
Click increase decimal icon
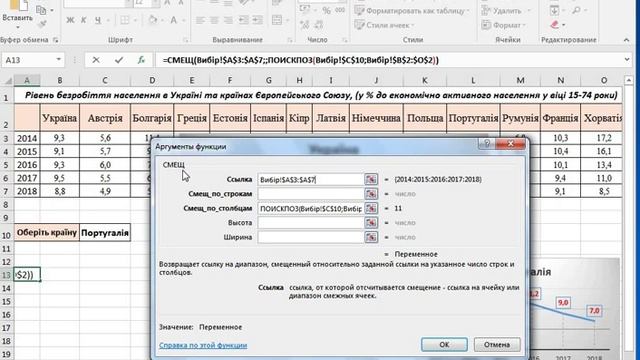305,25
